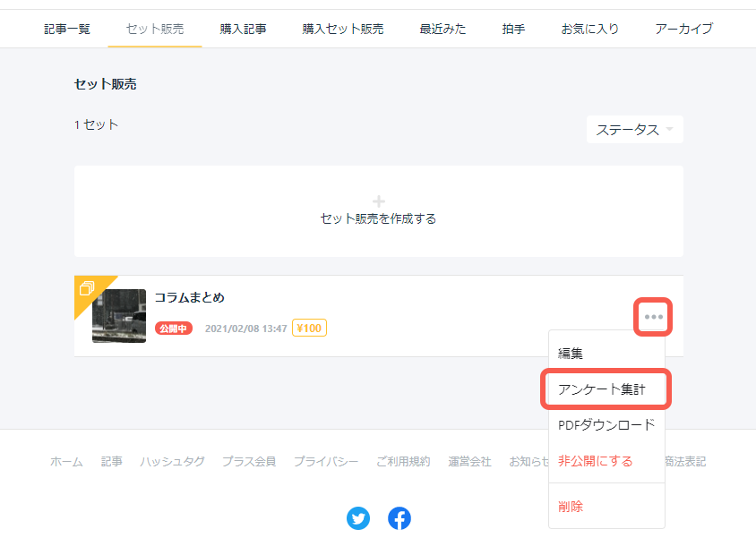Open the お気に入り tab
Viewport: 756px width, 555px height.
click(x=590, y=29)
